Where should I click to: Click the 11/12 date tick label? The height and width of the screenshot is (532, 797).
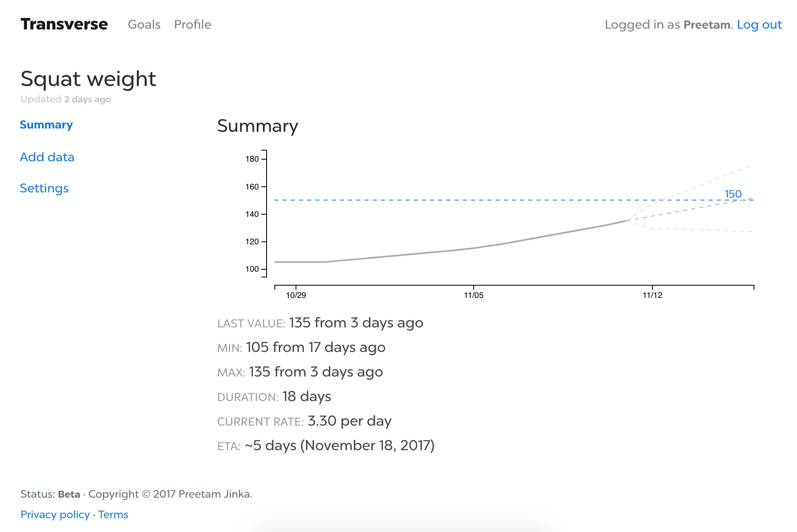[652, 295]
